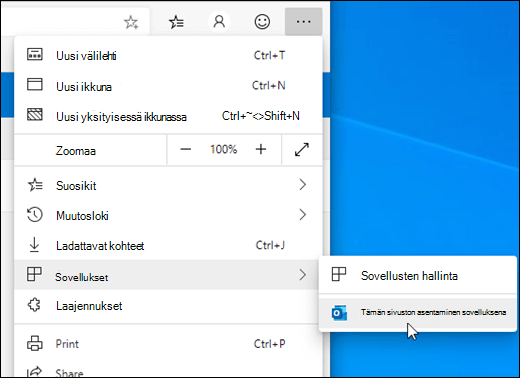Enter full screen with the diagonal arrow icon
The image size is (520, 378).
(302, 149)
